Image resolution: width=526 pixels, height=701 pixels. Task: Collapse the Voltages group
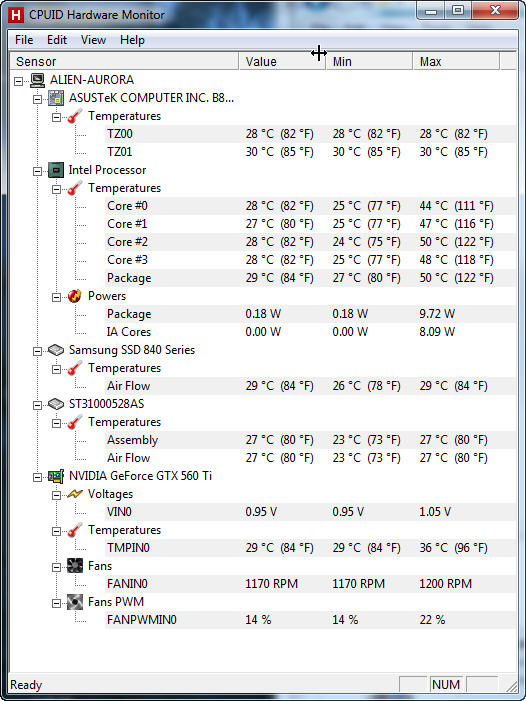tap(56, 495)
